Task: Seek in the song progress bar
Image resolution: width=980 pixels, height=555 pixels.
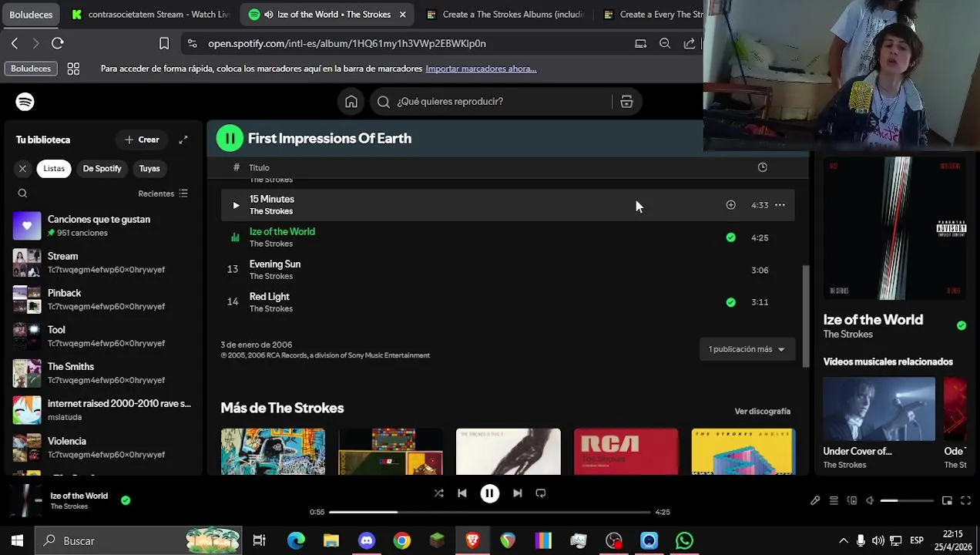Action: tap(490, 512)
